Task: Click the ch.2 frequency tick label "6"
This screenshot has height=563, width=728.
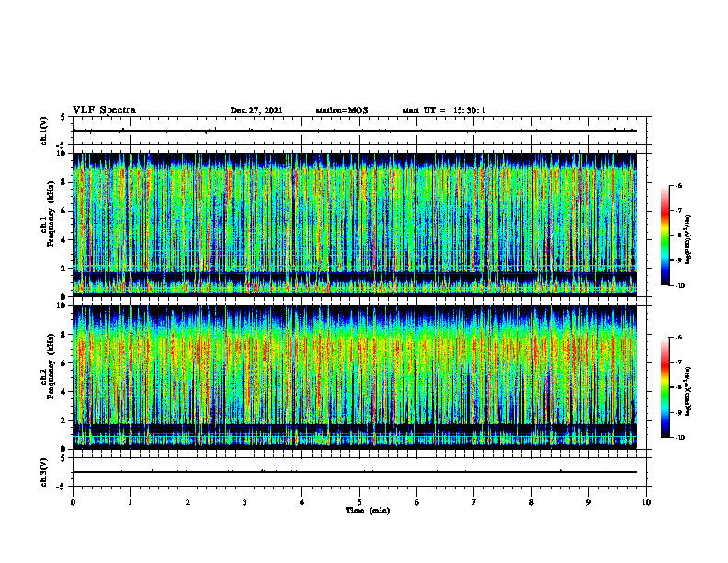Action: point(64,363)
